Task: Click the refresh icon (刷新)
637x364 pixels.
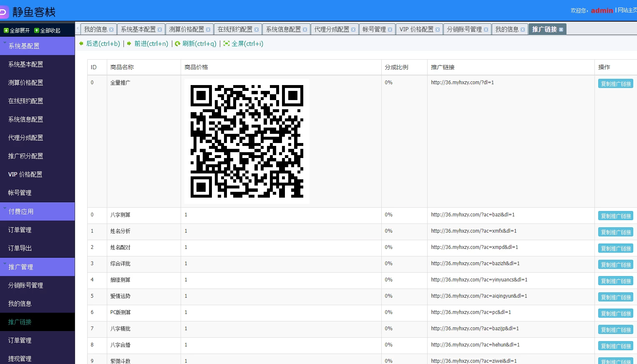Action: (x=178, y=44)
